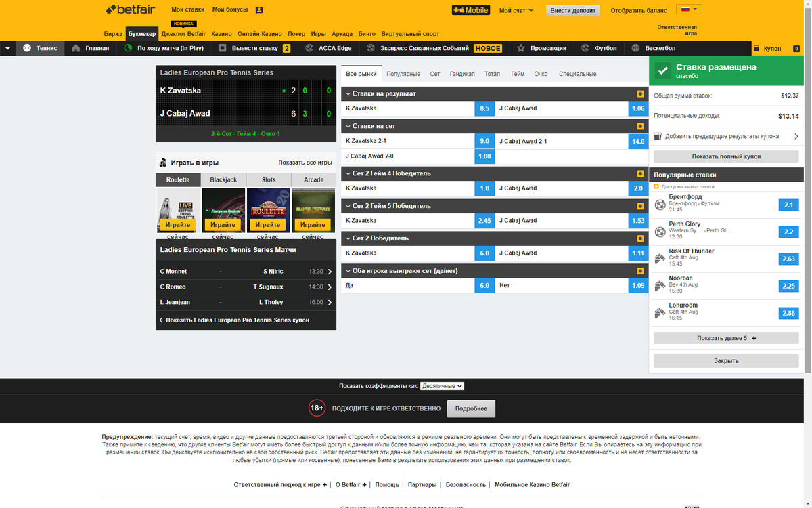Click the Risk Of Thunder horse racing icon

[660, 259]
